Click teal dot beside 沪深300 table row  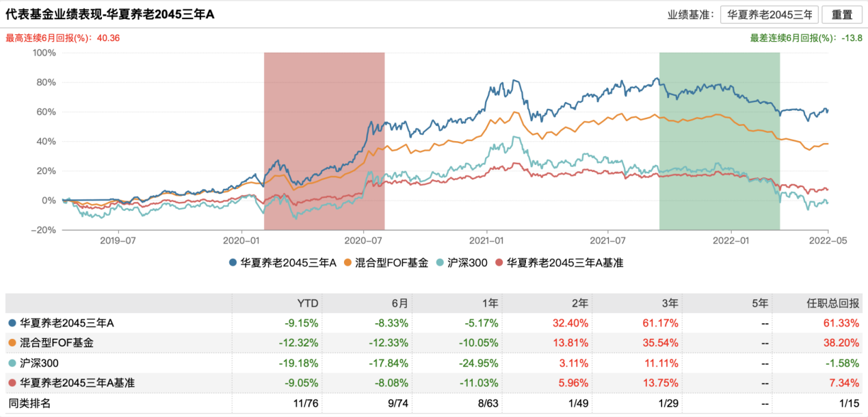pos(12,363)
